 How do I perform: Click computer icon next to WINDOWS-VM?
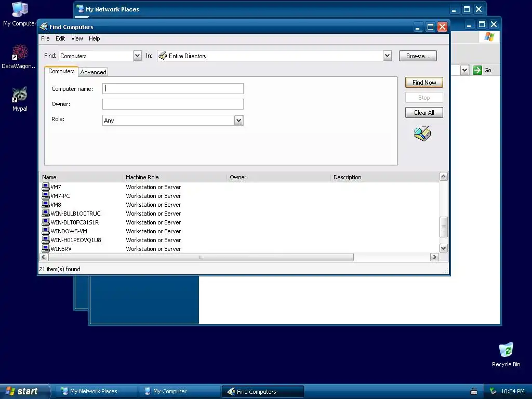pyautogui.click(x=46, y=231)
